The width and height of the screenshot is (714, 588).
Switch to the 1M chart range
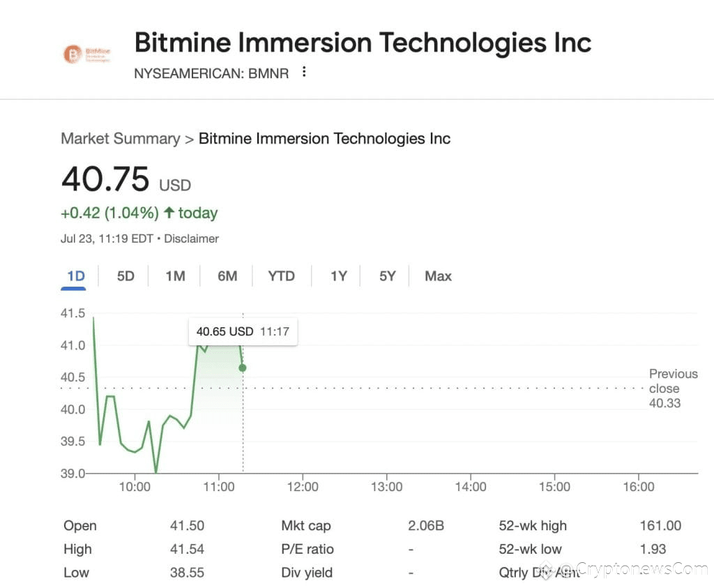pos(175,276)
